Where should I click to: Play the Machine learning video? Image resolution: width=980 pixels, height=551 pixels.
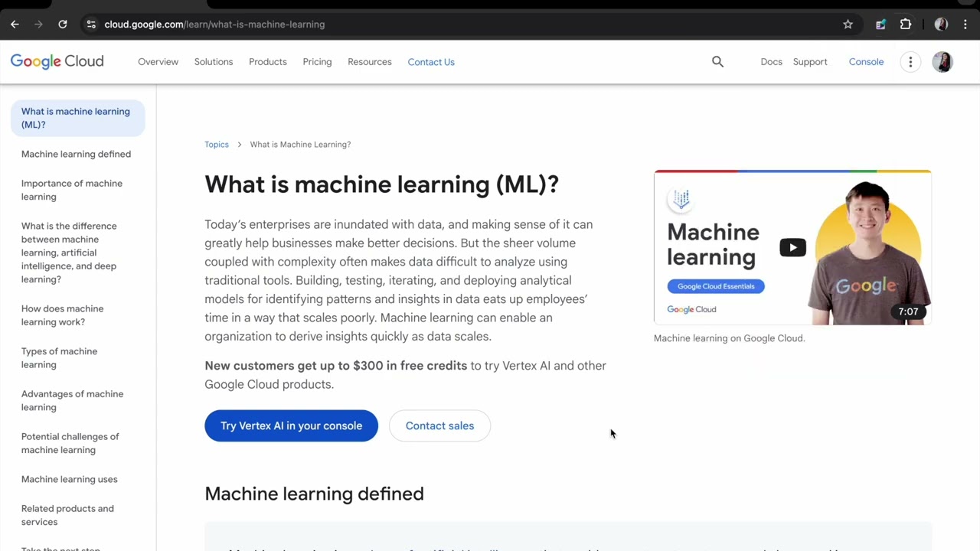tap(792, 247)
